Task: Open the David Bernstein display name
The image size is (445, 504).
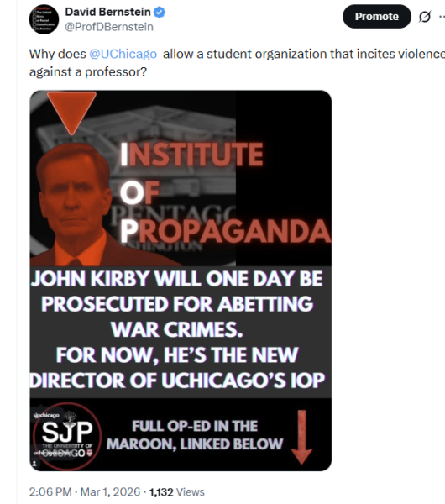Action: click(x=107, y=12)
